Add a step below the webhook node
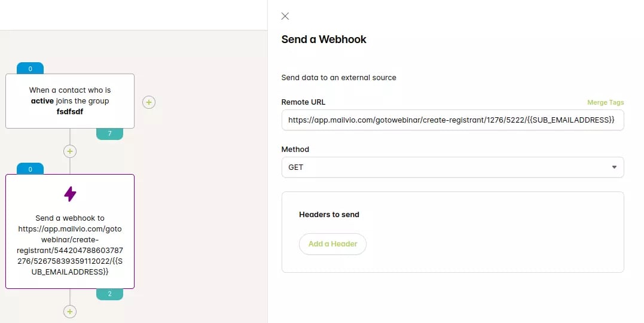 [70, 311]
